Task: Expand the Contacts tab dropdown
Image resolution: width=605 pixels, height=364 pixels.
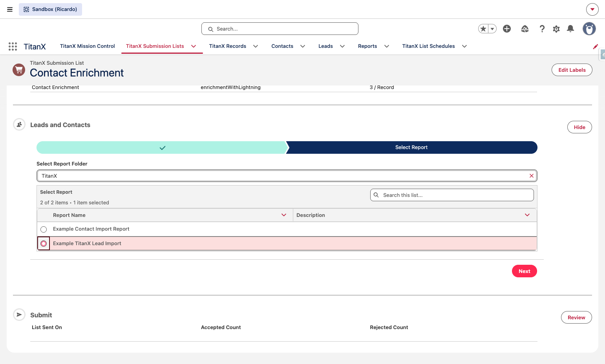Action: pos(303,46)
